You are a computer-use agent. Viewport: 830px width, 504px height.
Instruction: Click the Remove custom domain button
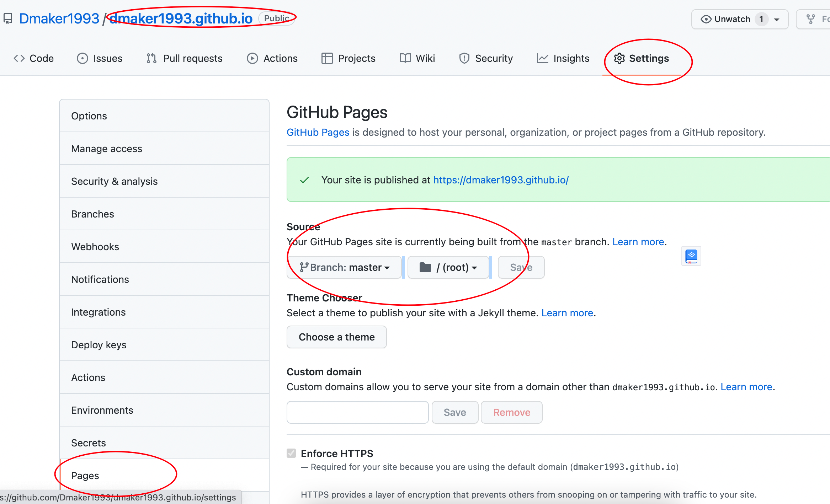(x=512, y=412)
